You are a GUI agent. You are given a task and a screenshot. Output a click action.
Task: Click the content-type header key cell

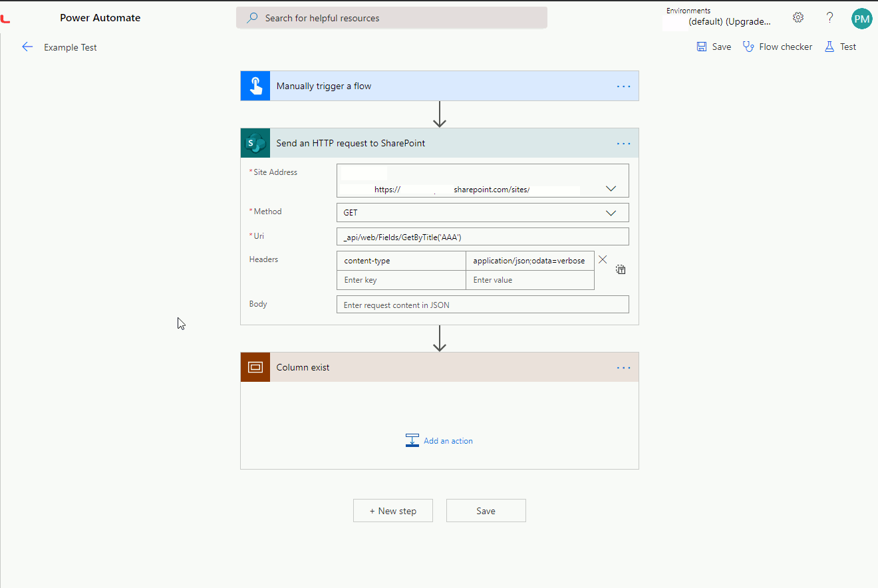pyautogui.click(x=401, y=261)
